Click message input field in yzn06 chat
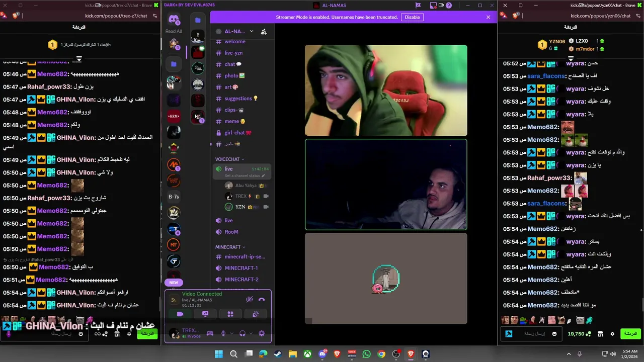This screenshot has width=644, height=362. 531,334
